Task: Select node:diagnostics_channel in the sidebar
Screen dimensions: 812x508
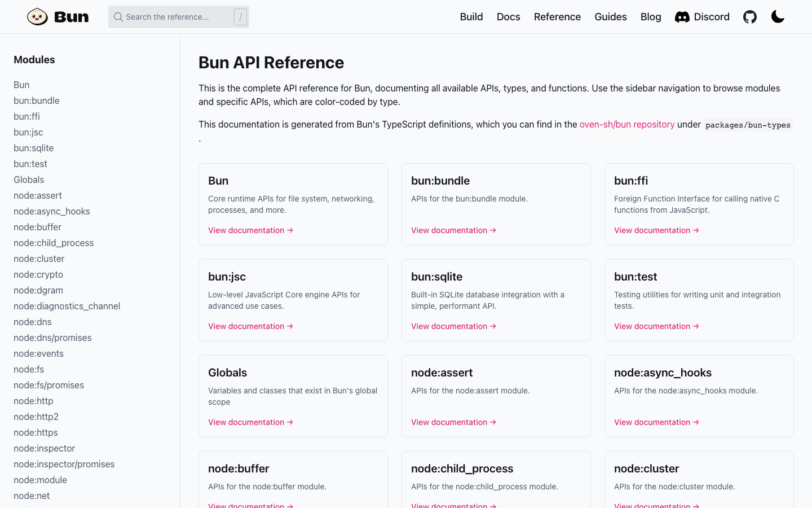Action: click(67, 306)
